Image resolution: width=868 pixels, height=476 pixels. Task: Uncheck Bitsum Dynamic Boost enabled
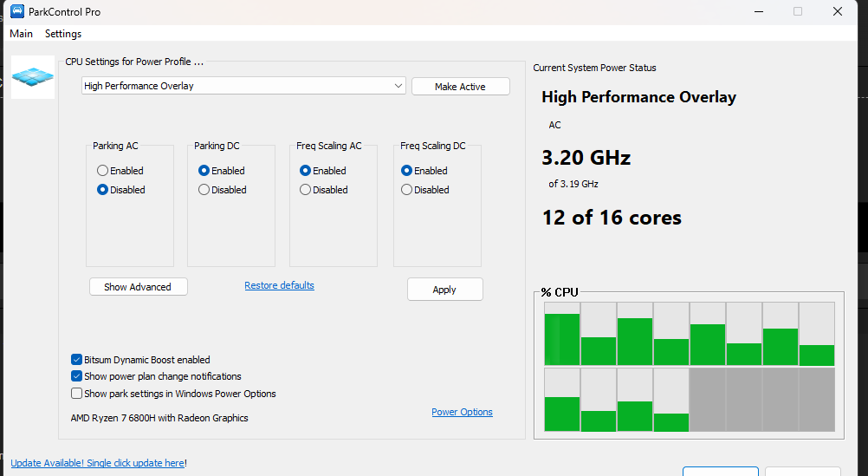[x=78, y=360]
